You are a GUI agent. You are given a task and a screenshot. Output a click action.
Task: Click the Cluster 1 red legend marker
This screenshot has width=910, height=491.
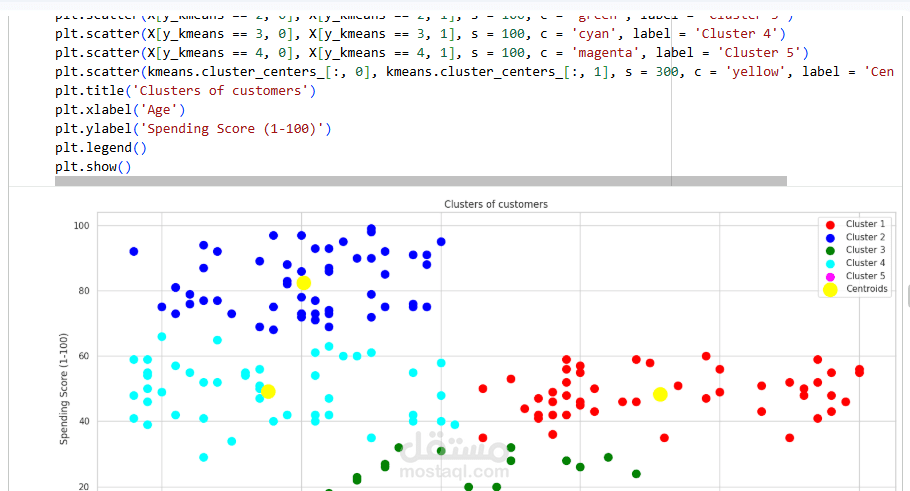tap(830, 225)
